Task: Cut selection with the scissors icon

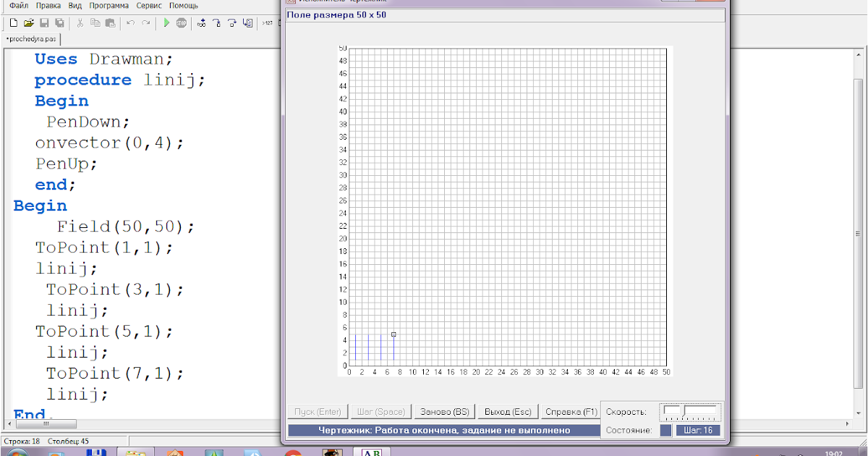Action: tap(80, 23)
